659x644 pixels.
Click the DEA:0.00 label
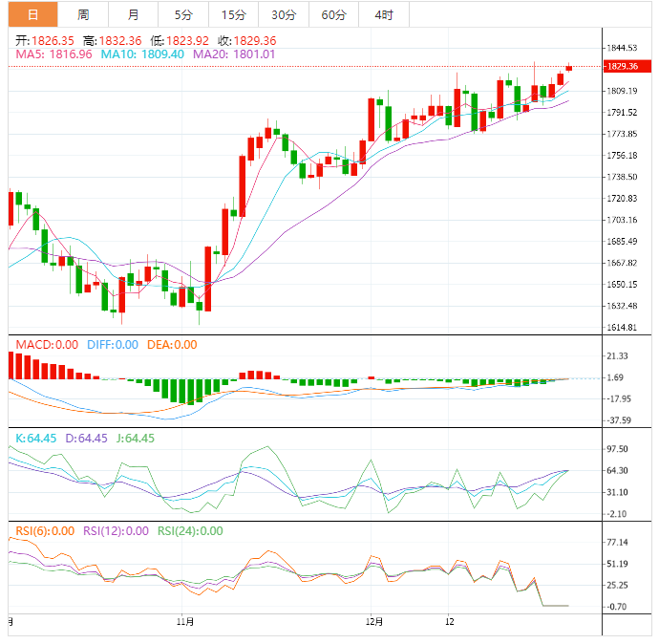click(172, 345)
